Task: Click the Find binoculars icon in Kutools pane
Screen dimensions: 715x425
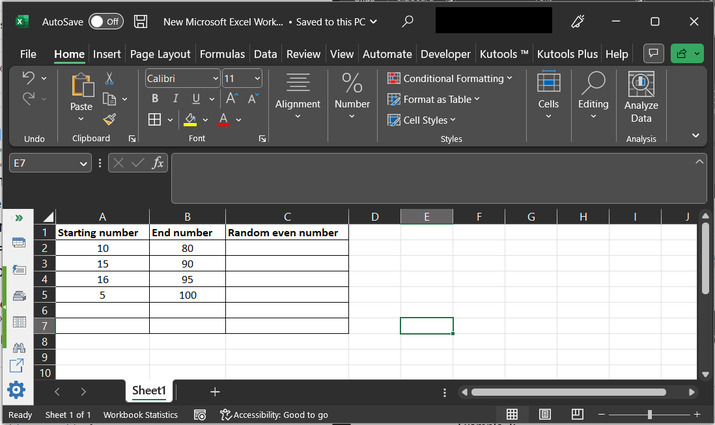Action: [18, 347]
